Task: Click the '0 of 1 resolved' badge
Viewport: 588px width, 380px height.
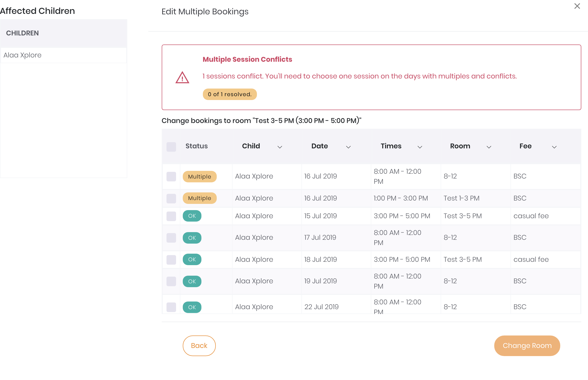Action: pos(230,94)
